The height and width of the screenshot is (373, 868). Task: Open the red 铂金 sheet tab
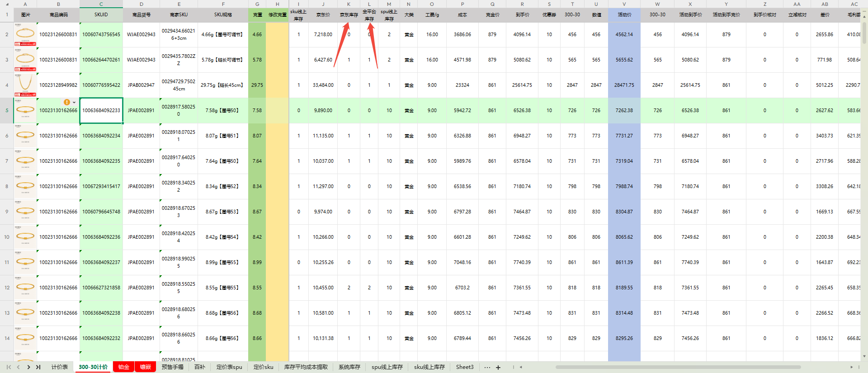point(124,367)
